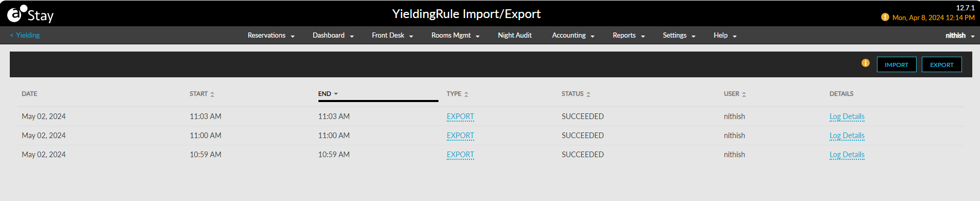Go back to Yielding page
980x201 pixels.
[25, 36]
